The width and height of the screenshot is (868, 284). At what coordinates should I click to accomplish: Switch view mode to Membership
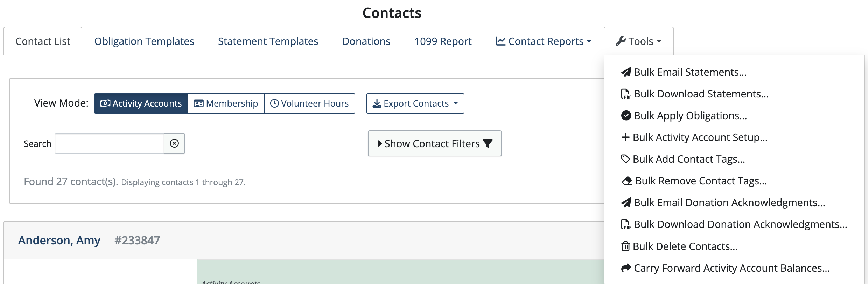pos(226,103)
